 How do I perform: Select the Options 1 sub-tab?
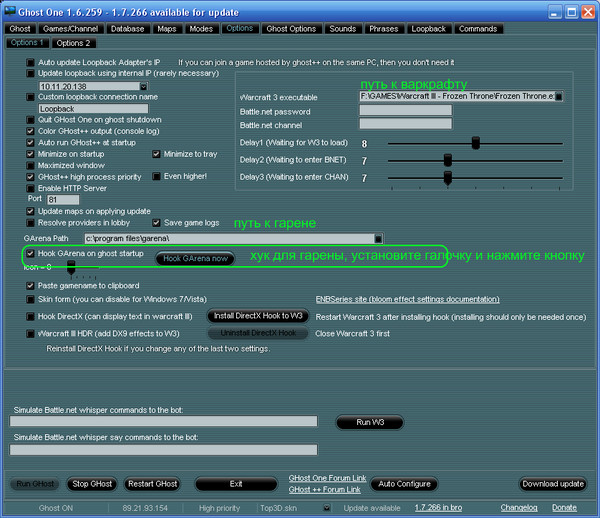point(27,43)
